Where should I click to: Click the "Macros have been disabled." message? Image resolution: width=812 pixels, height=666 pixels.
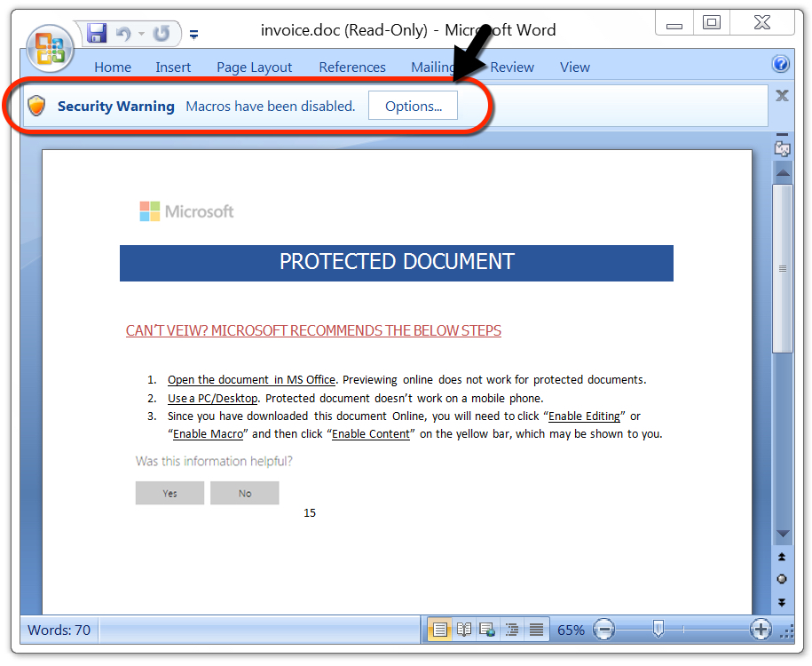click(271, 107)
